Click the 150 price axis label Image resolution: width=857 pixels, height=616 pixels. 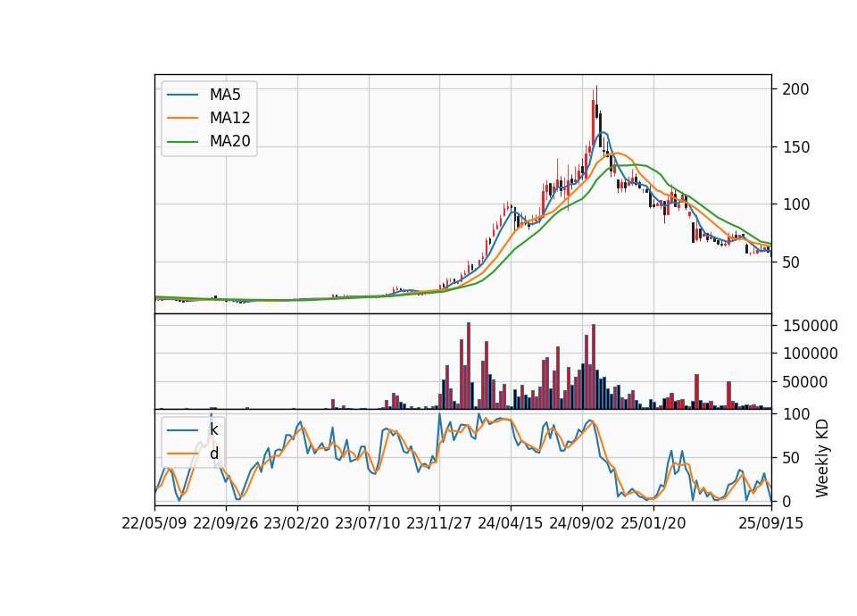pyautogui.click(x=795, y=147)
